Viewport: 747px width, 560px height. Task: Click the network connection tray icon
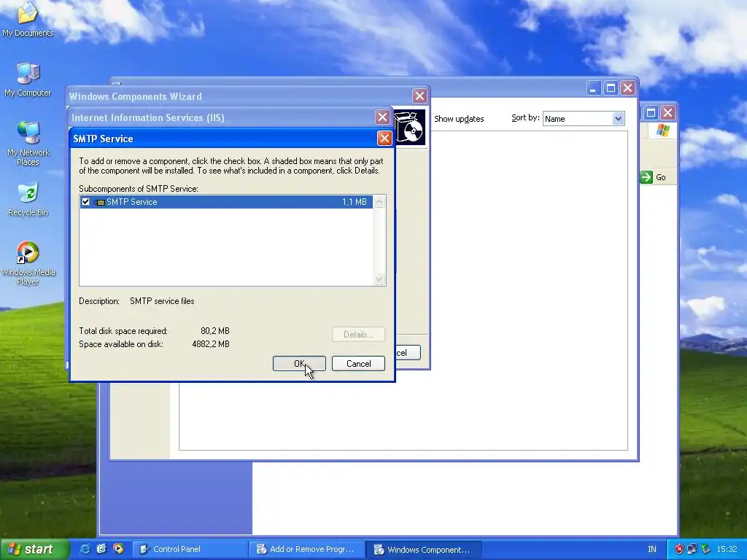[x=692, y=549]
